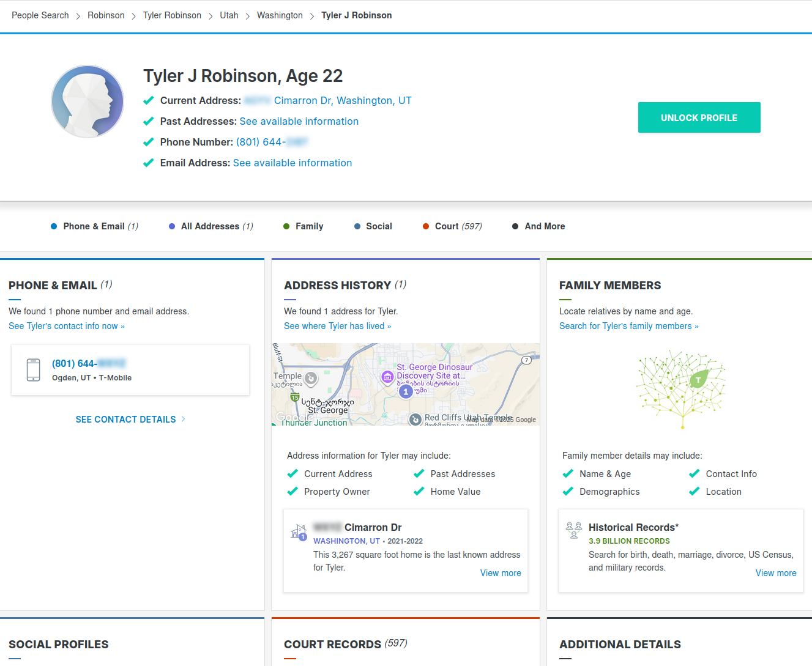Click the '3.9 BILLION RECORDS' text
The width and height of the screenshot is (812, 666).
coord(629,541)
